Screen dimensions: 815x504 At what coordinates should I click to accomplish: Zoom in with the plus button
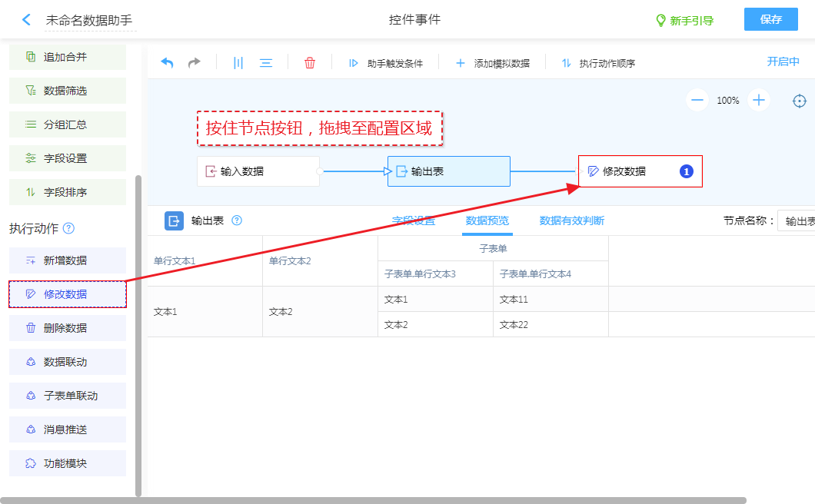click(x=759, y=100)
